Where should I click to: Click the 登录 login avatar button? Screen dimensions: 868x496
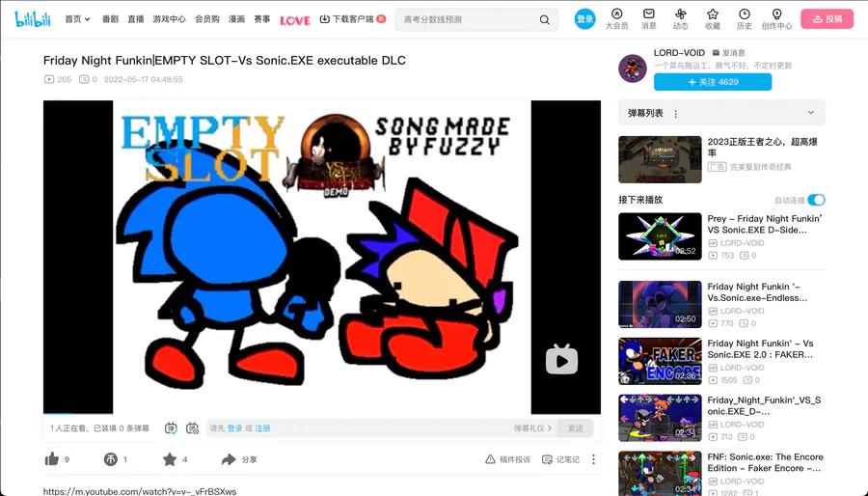click(584, 19)
